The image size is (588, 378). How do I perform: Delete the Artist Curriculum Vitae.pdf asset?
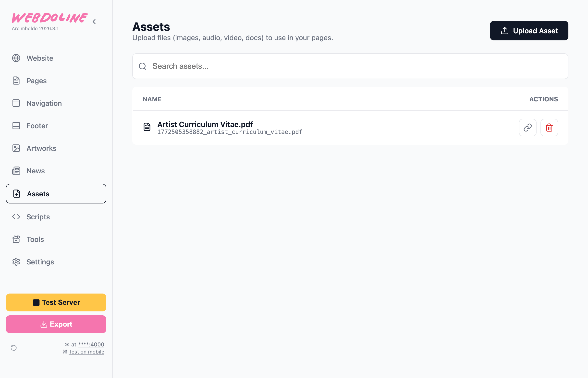point(549,127)
